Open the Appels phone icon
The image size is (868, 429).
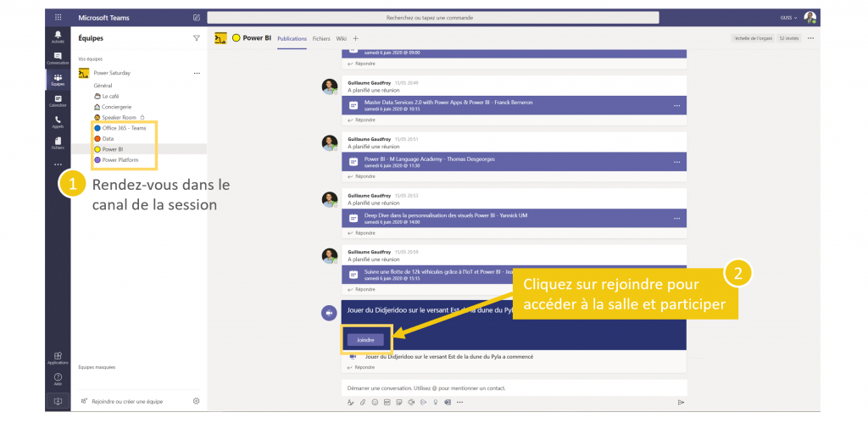point(58,121)
